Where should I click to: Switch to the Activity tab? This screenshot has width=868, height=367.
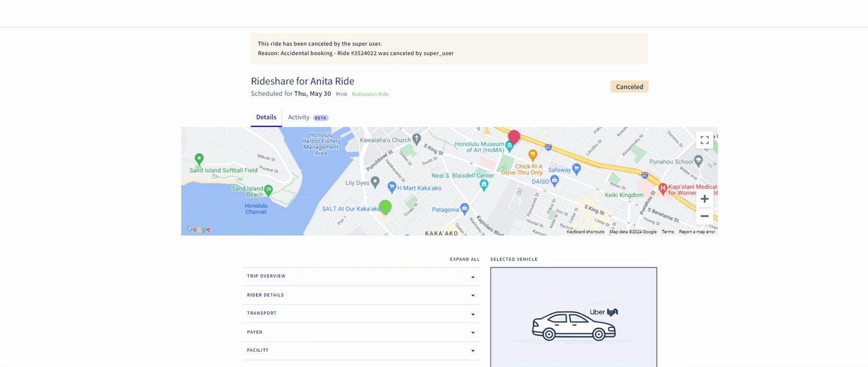coord(299,117)
